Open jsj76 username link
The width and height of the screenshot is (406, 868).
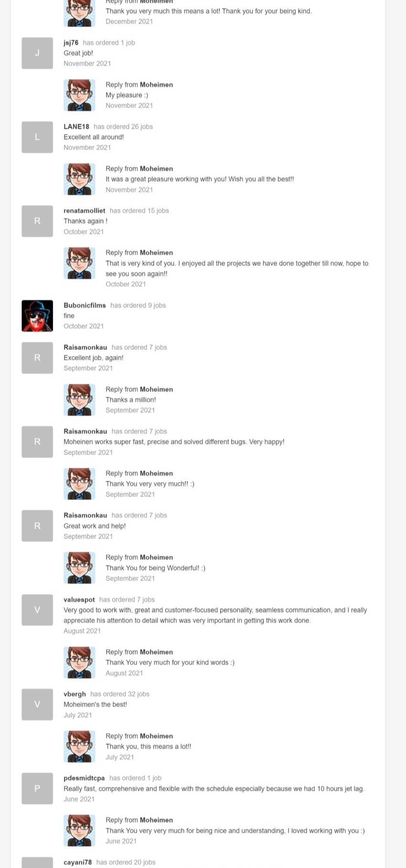71,43
